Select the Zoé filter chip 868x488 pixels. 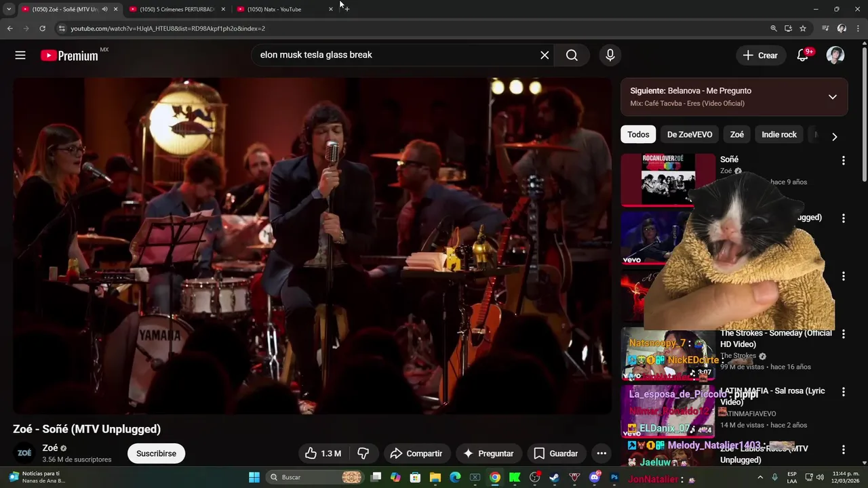pos(737,134)
